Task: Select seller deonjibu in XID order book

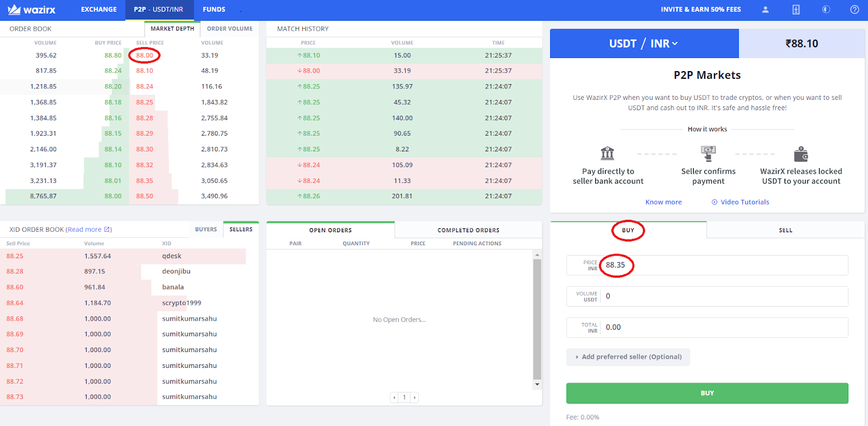Action: pos(176,271)
